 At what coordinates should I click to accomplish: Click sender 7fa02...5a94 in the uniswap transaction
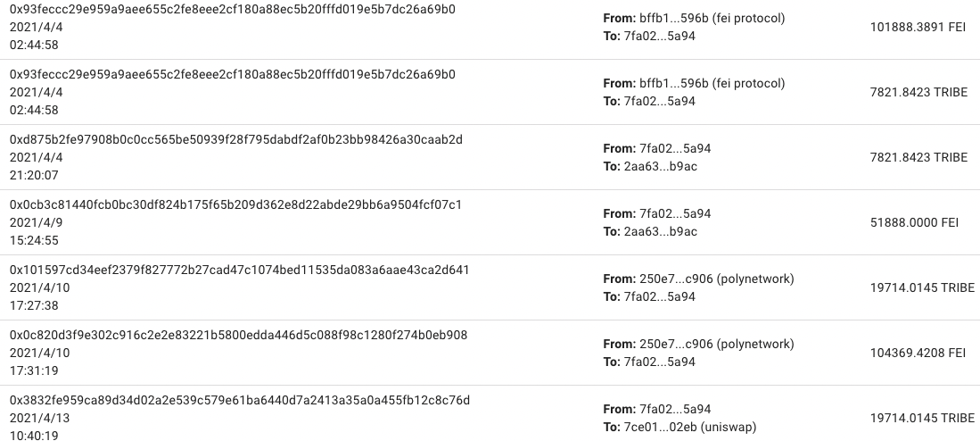675,409
